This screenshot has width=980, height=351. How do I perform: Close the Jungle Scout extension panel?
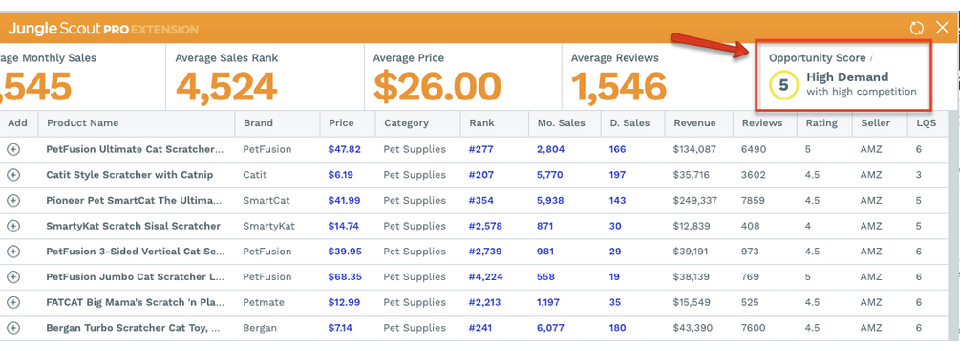click(942, 28)
